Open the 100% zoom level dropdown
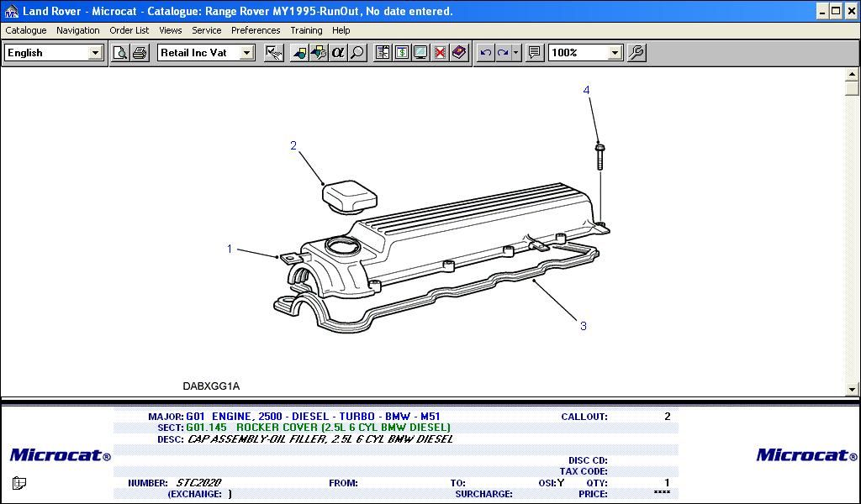This screenshot has height=504, width=861. (x=615, y=53)
